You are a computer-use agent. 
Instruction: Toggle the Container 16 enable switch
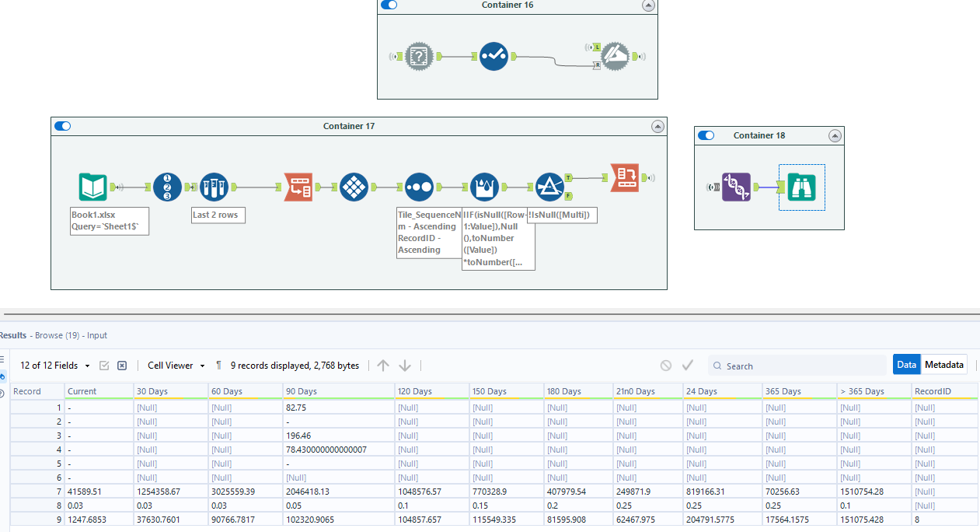pos(389,5)
